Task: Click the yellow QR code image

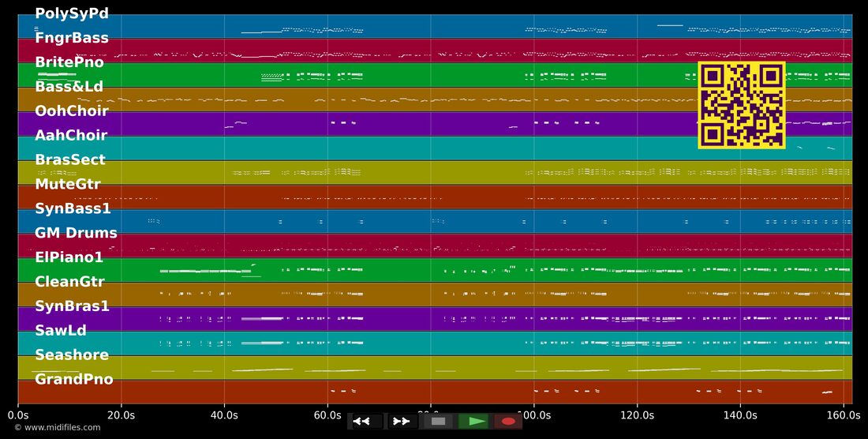Action: (741, 105)
